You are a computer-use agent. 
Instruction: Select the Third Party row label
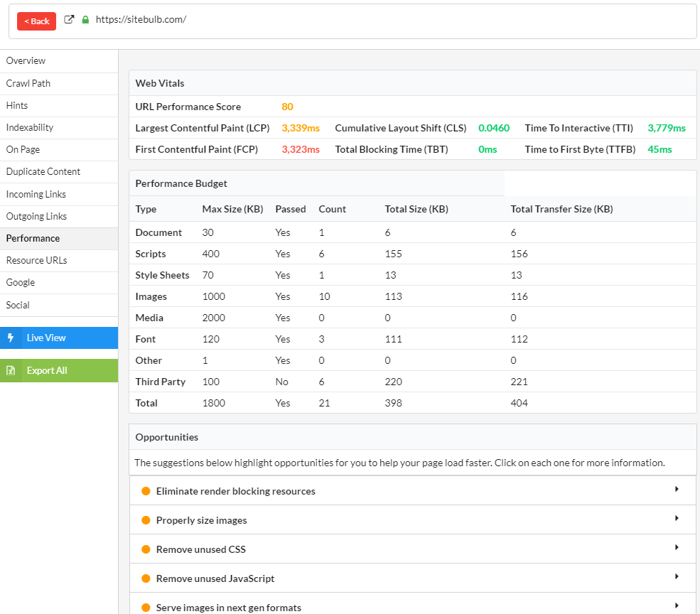pyautogui.click(x=161, y=382)
